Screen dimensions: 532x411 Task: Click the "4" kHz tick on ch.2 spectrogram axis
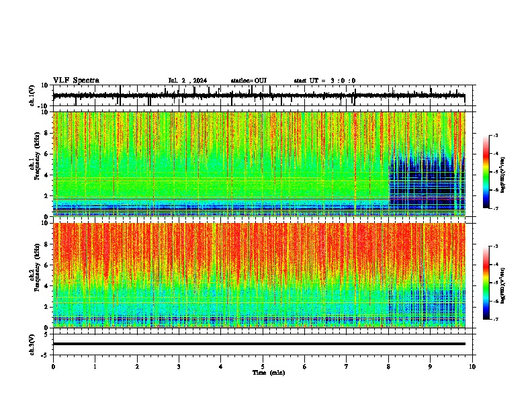point(47,286)
